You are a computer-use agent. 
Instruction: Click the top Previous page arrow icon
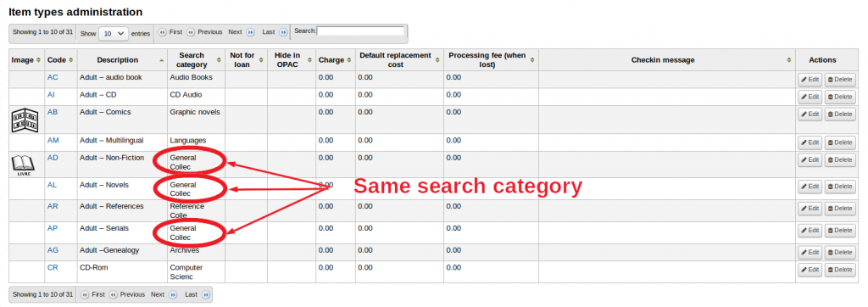191,33
